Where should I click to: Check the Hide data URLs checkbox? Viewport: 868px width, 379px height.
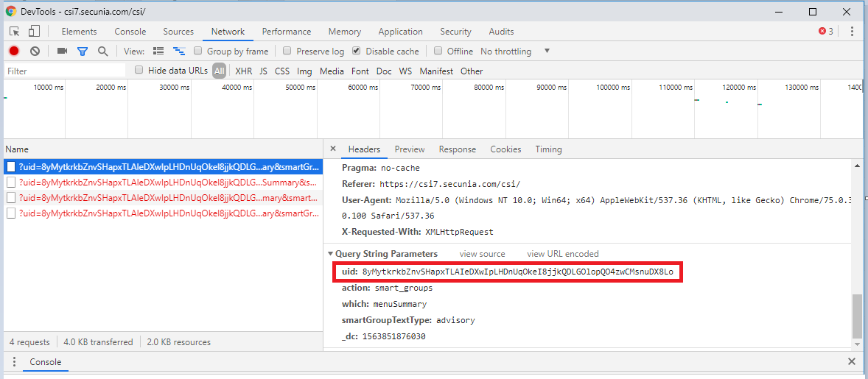tap(139, 71)
